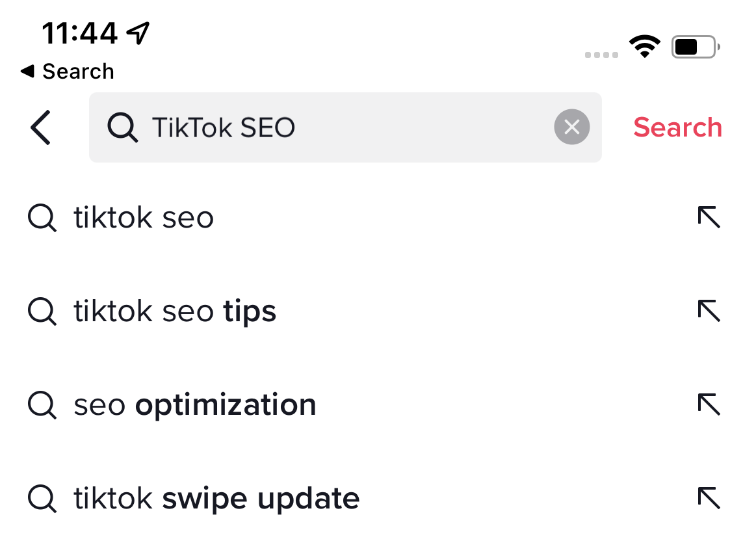Tap the magnifier icon beside "seo optimization"
Image resolution: width=756 pixels, height=541 pixels.
point(41,404)
